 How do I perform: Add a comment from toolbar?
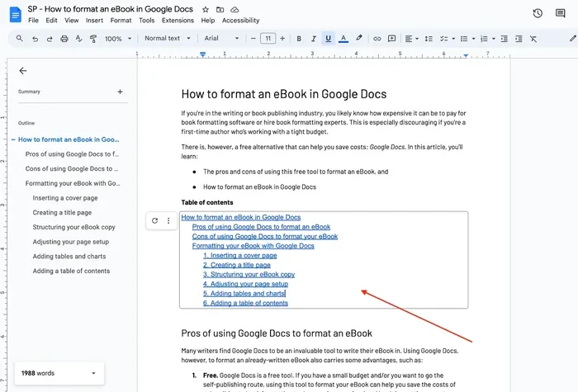coord(391,39)
